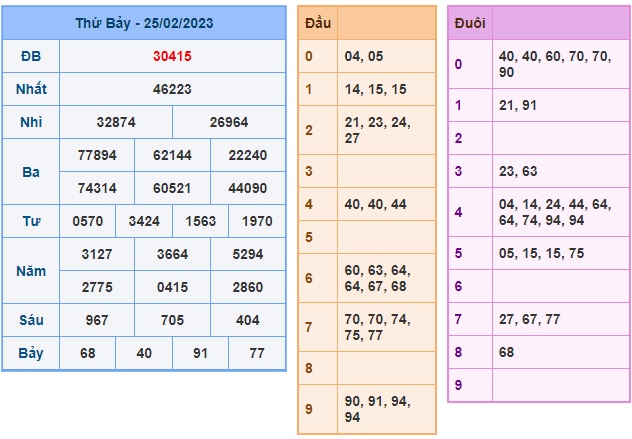The image size is (632, 439).
Task: Click '04, 05' in Đầu table
Action: pos(364,56)
